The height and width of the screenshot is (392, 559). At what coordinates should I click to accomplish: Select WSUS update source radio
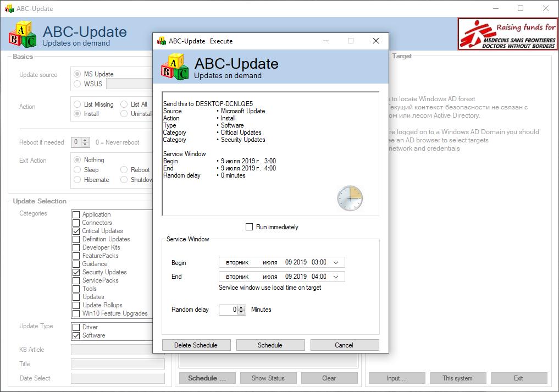click(x=77, y=84)
